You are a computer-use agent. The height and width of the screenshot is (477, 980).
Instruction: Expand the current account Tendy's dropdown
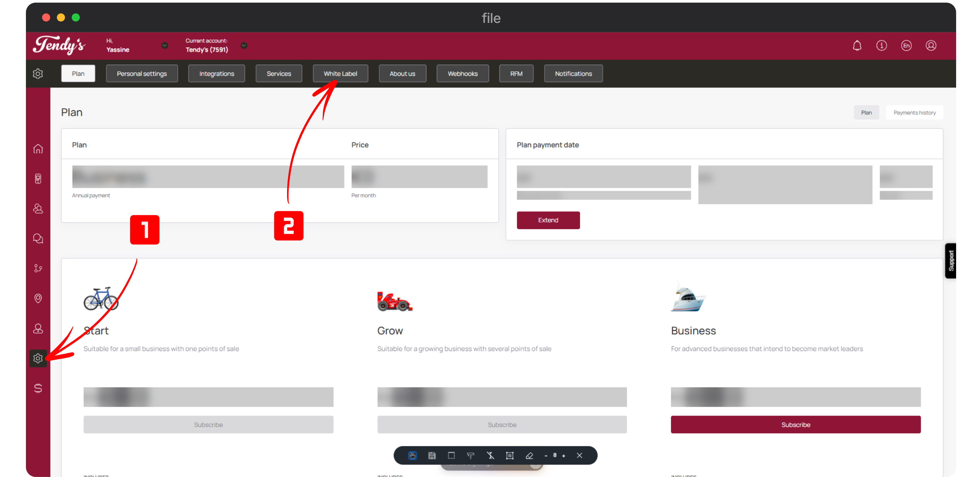(x=244, y=45)
